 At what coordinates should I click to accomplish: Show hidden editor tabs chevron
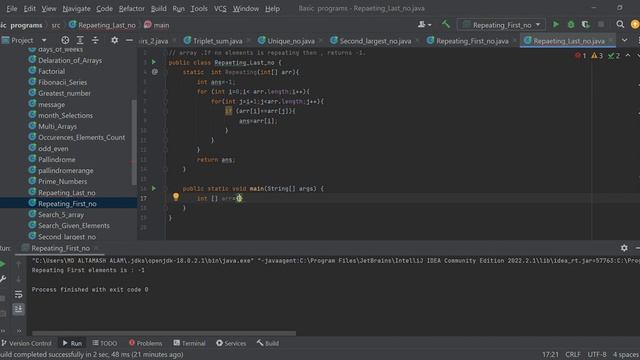624,40
